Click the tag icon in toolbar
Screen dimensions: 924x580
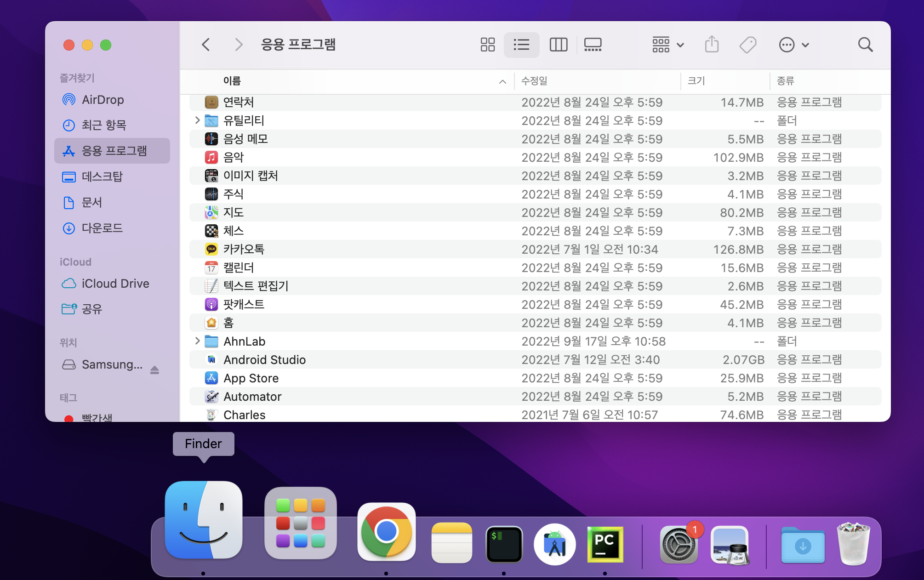(x=747, y=45)
